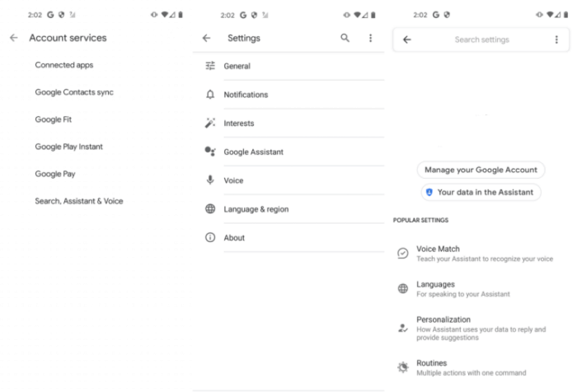Open the overflow menu on Settings screen
Image resolution: width=577 pixels, height=392 pixels.
tap(371, 38)
